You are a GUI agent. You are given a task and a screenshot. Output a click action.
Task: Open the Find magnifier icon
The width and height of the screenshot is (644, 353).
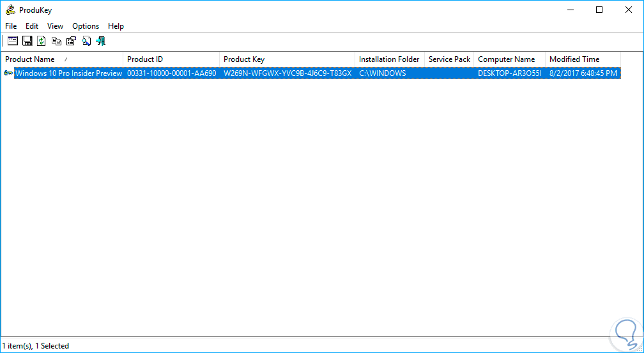coord(86,41)
